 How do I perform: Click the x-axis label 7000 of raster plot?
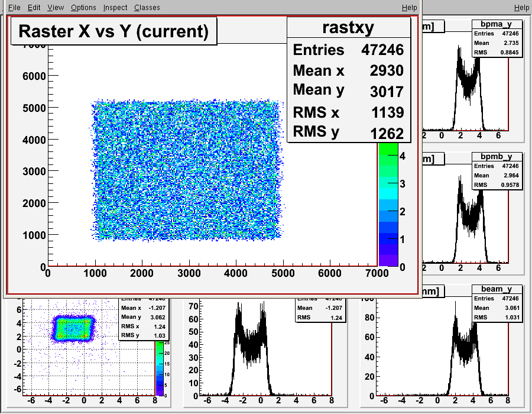click(x=377, y=273)
